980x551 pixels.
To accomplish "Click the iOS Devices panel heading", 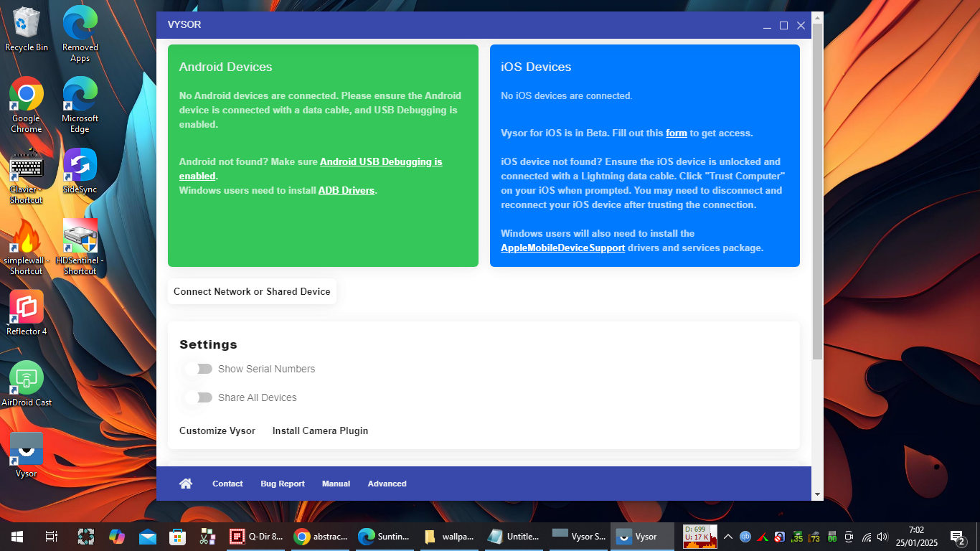I will click(x=536, y=67).
